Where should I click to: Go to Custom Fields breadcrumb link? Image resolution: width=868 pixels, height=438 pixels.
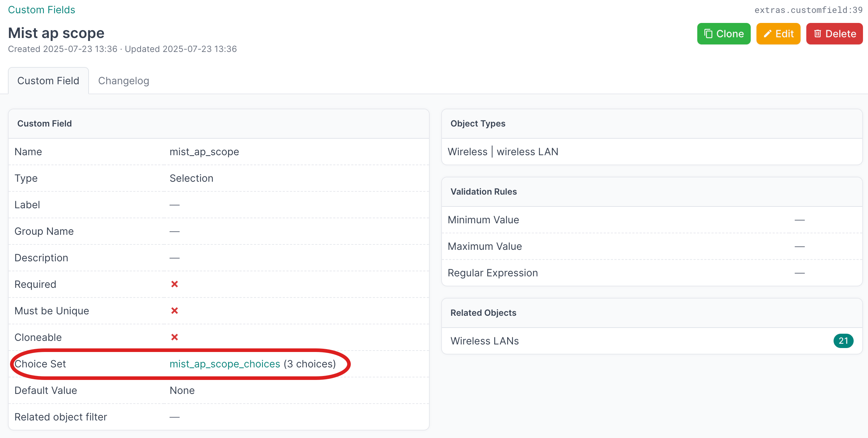(42, 10)
